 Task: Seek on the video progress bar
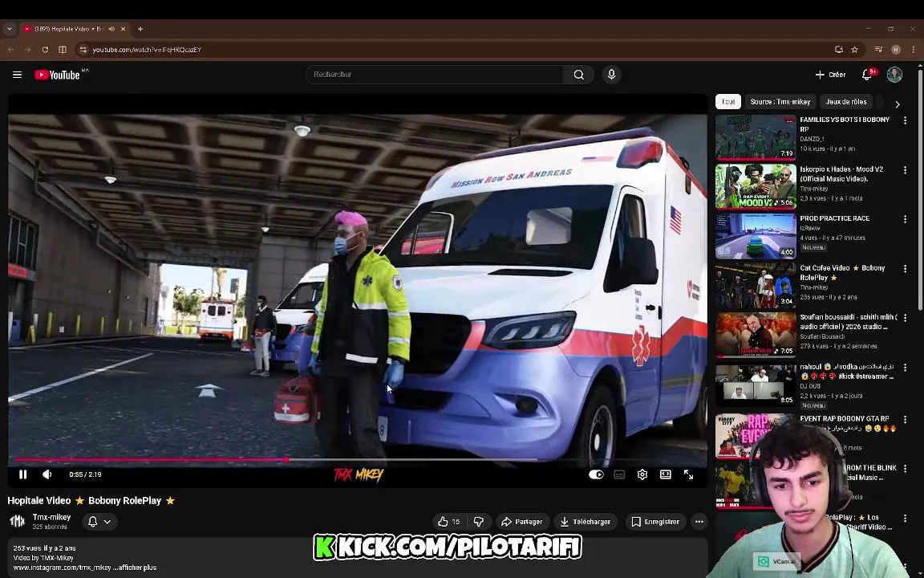(357, 459)
